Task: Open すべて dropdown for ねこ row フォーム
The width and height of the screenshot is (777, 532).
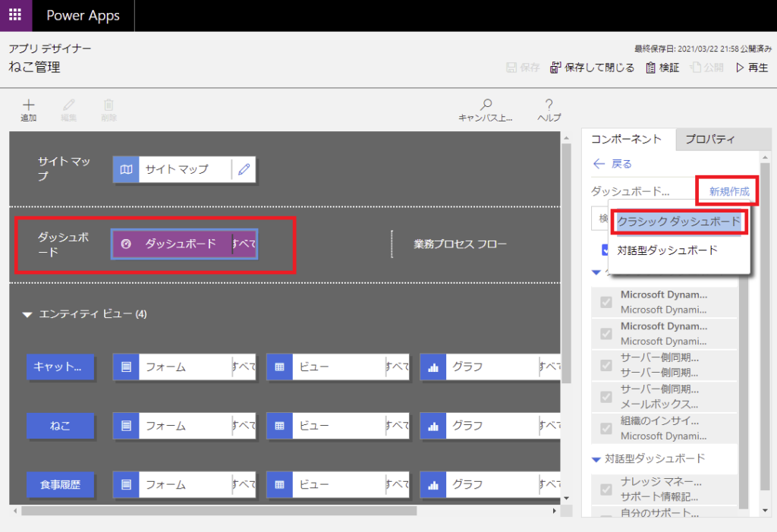Action: pyautogui.click(x=244, y=426)
